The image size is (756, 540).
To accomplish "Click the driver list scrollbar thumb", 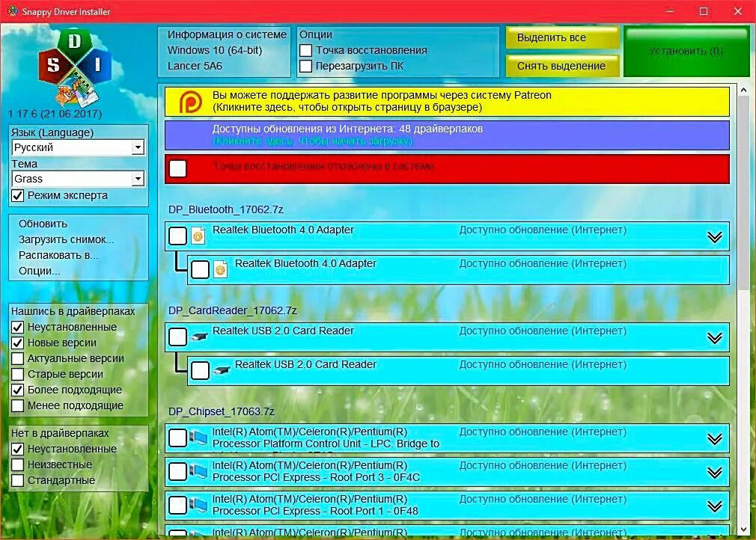I will click(743, 193).
